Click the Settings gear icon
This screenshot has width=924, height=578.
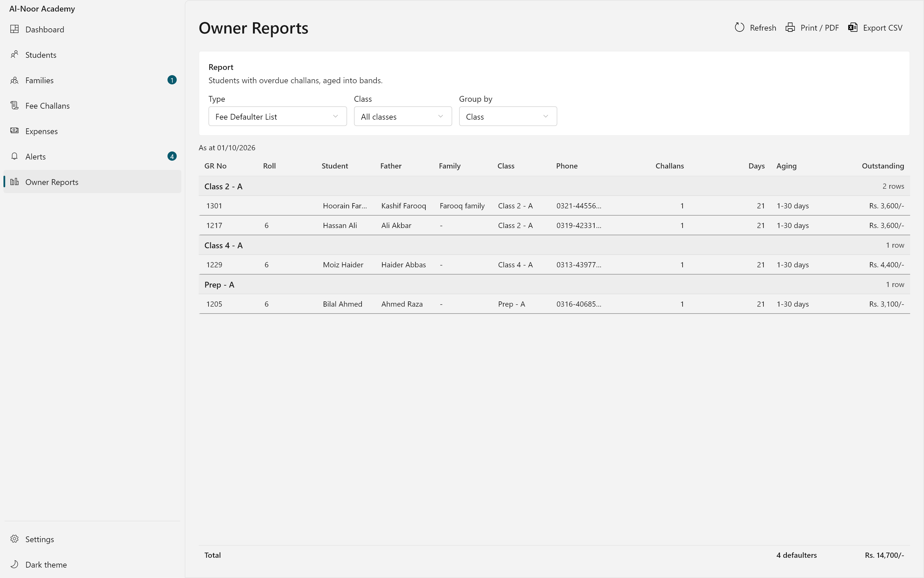pos(14,539)
